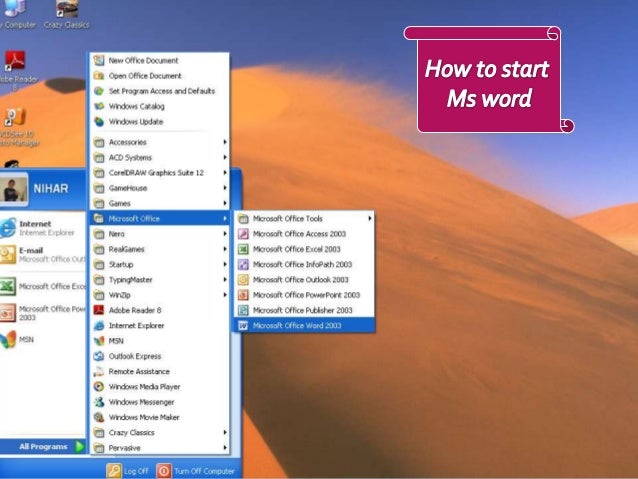Click the Set Program Access and Defaults icon
The image size is (638, 479).
click(99, 91)
